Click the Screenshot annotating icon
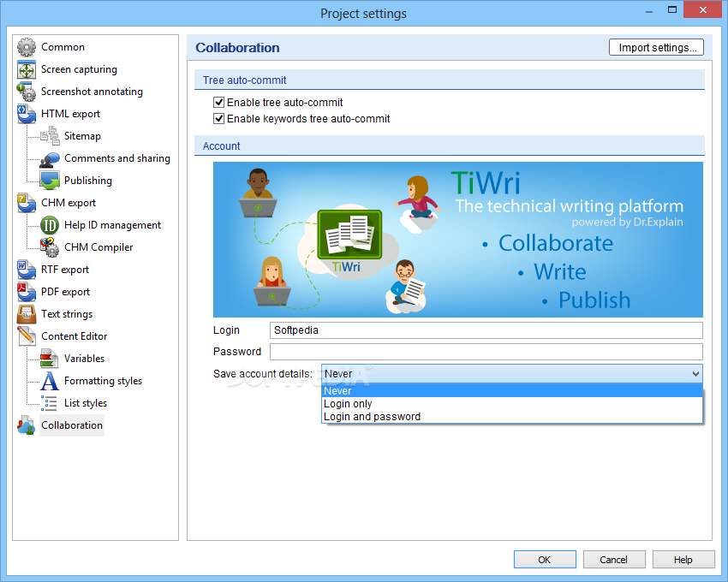Viewport: 728px width, 582px height. tap(27, 92)
